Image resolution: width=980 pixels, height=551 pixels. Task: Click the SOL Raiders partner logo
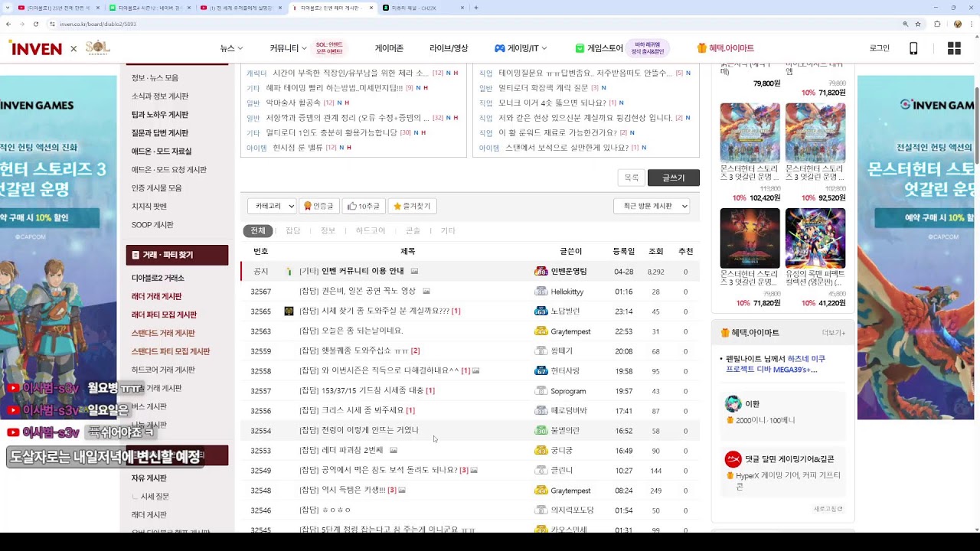pos(98,48)
